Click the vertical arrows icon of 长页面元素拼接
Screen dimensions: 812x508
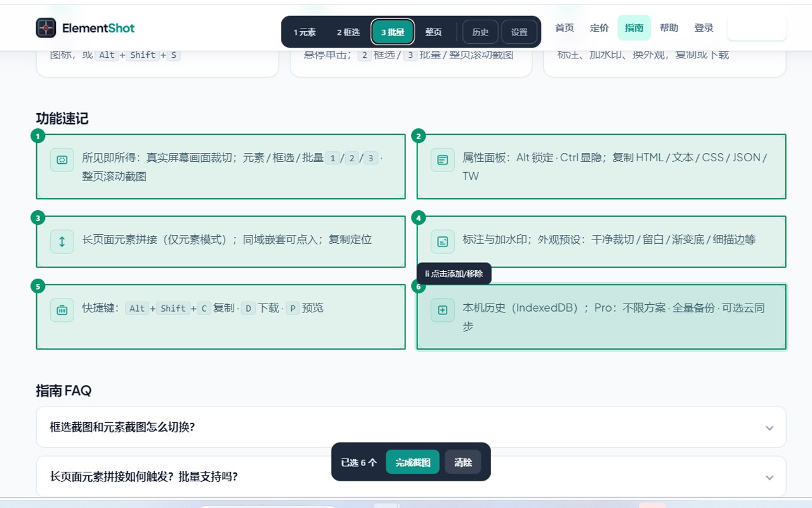click(62, 241)
